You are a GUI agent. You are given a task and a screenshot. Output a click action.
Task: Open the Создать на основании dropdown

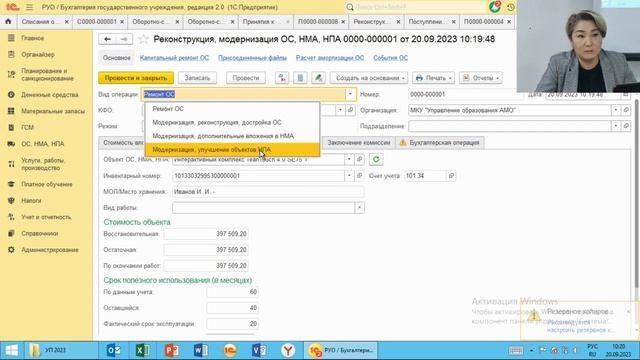(x=369, y=78)
